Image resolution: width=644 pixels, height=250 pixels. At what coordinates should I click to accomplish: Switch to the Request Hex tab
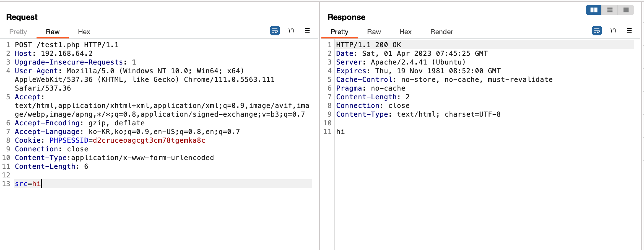pos(84,32)
